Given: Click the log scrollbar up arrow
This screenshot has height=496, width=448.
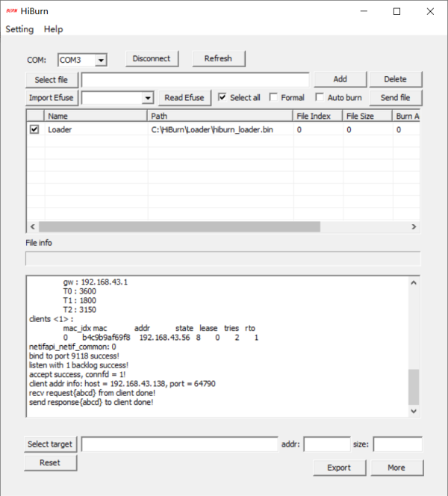Looking at the screenshot, I should coord(414,283).
